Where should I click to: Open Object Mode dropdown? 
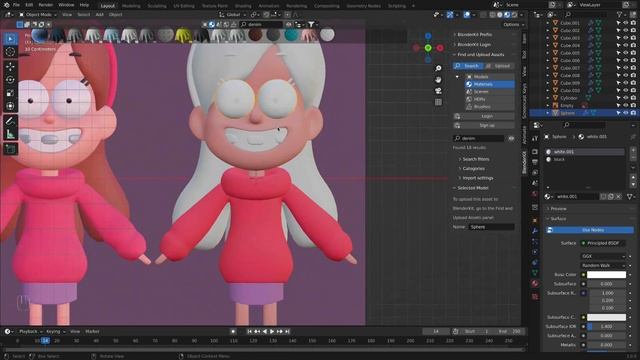tap(38, 15)
